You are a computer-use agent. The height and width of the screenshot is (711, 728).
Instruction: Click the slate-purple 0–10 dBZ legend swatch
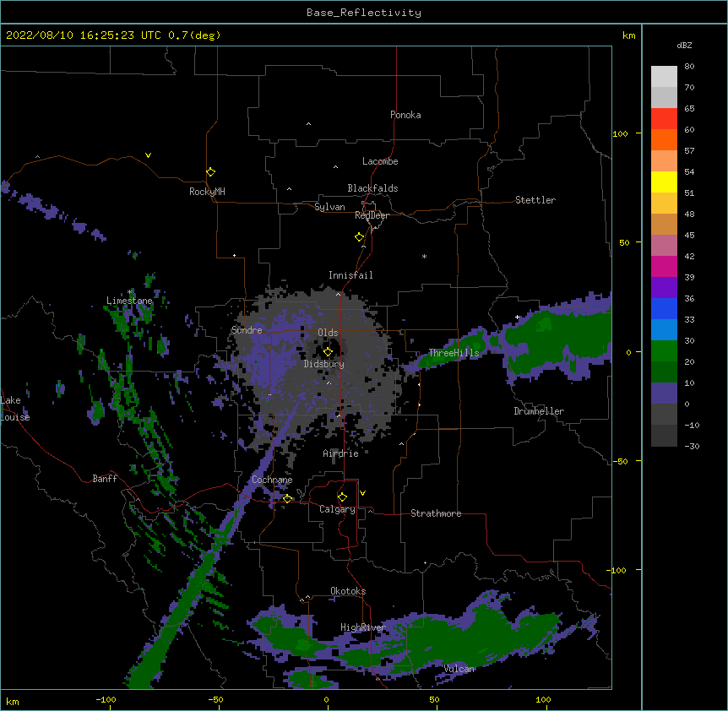664,393
